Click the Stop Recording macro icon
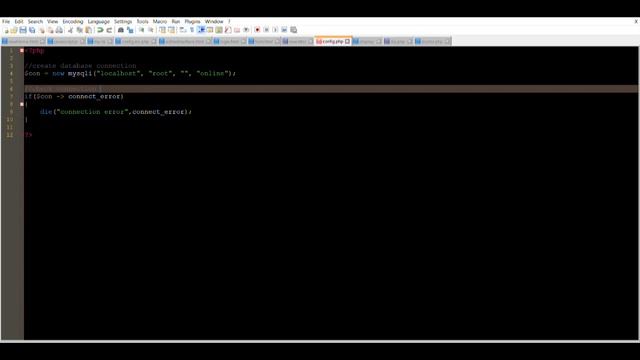The height and width of the screenshot is (360, 640). (x=266, y=30)
